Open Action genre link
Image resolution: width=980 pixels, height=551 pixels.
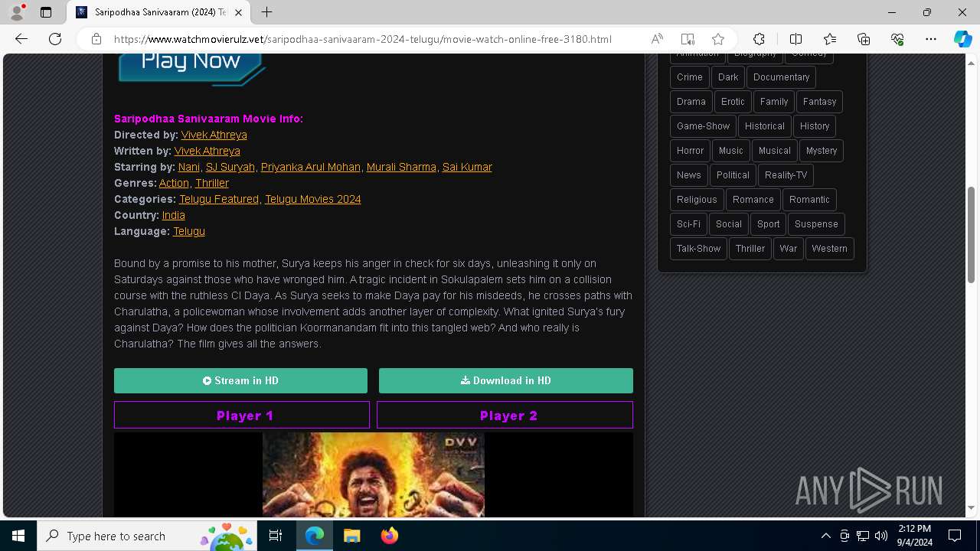click(x=174, y=183)
